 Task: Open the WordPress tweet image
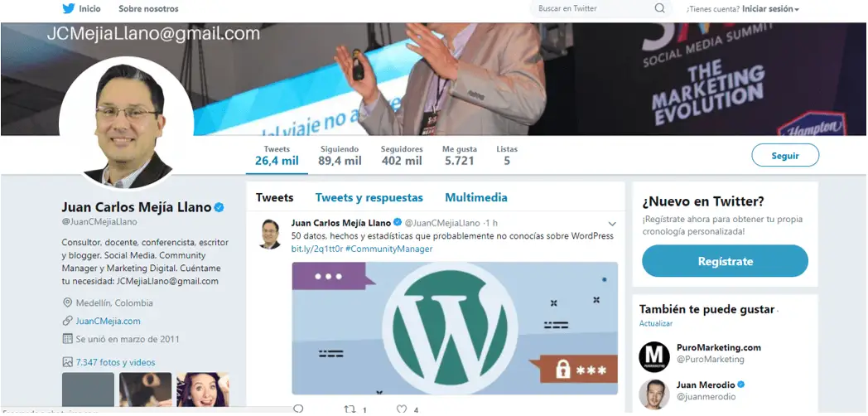click(455, 328)
